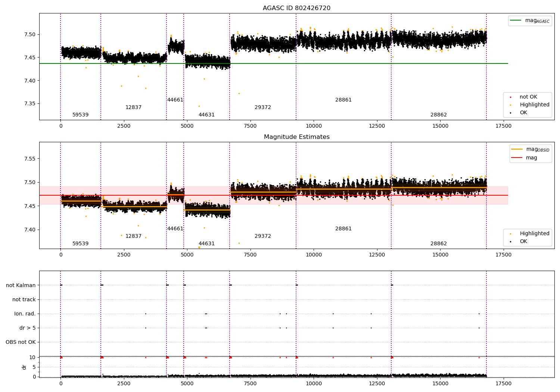Click the 'OBS not OK' row label

click(x=21, y=342)
